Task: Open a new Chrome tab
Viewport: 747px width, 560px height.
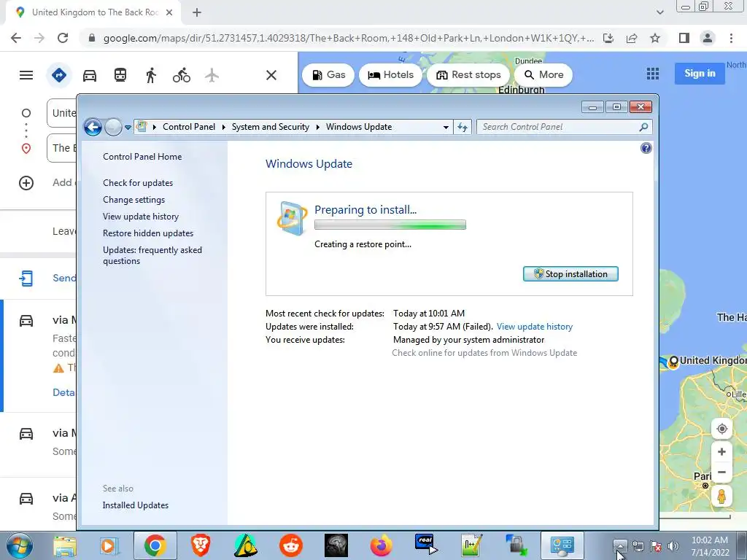Action: (197, 13)
